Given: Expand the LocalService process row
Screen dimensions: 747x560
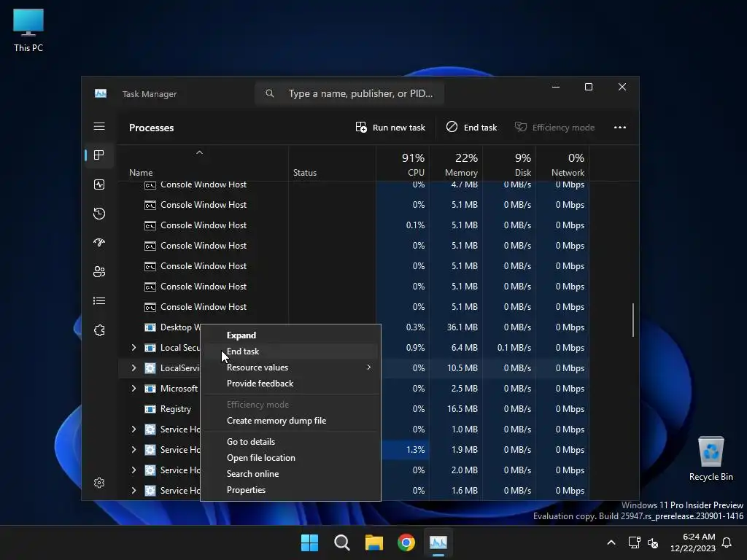Looking at the screenshot, I should [x=134, y=368].
